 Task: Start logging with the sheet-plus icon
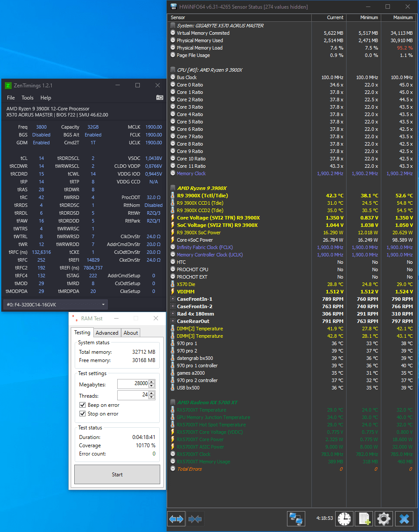(364, 519)
